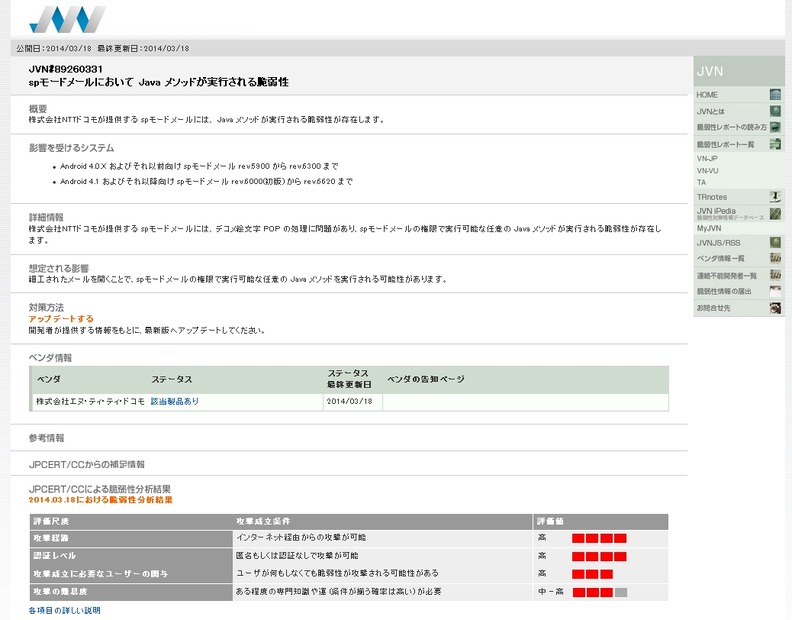Open 脆弱性レポート一覧 menu entry
The height and width of the screenshot is (620, 792).
[x=725, y=145]
